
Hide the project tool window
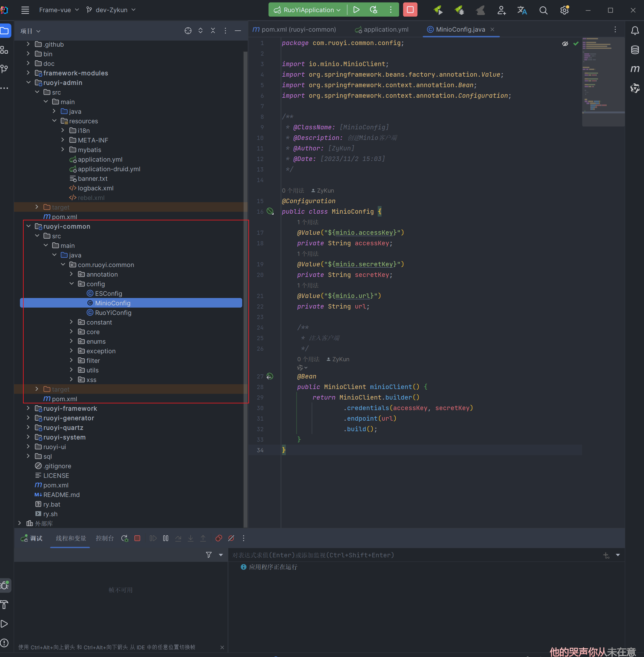point(238,31)
